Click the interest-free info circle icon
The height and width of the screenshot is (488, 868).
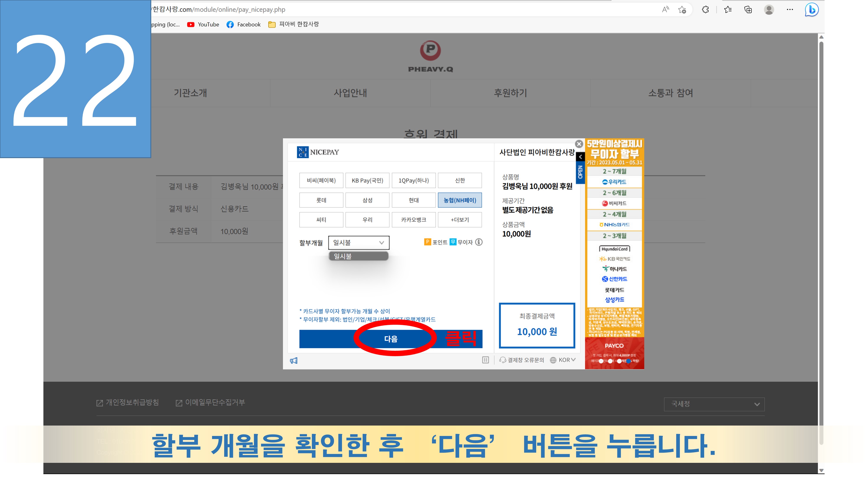(479, 242)
